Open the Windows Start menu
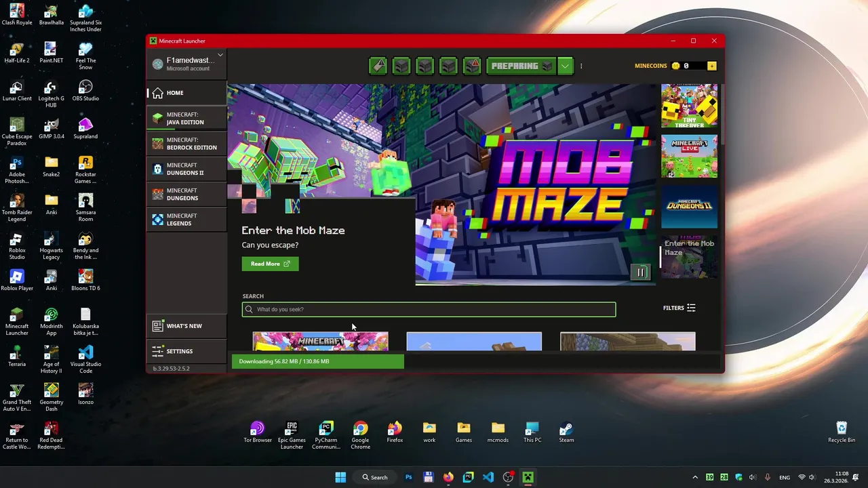 click(340, 477)
